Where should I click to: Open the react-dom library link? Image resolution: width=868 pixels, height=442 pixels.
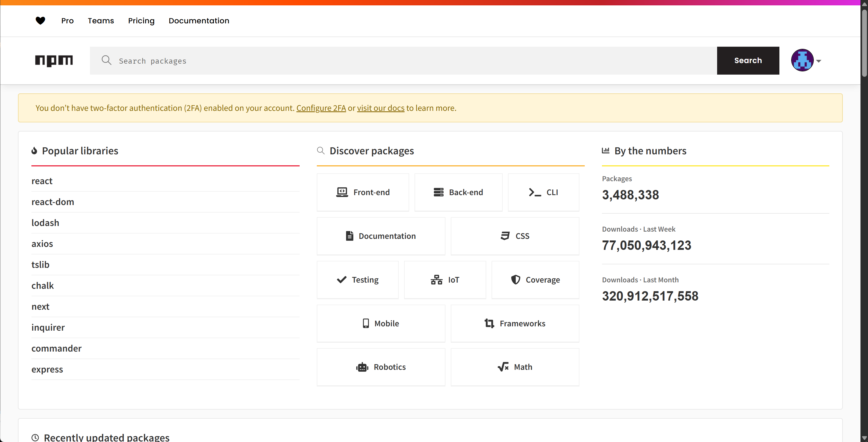coord(53,202)
